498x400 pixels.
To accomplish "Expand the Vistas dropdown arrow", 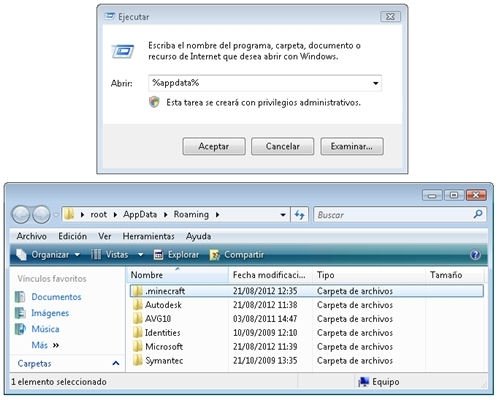I will [x=141, y=255].
